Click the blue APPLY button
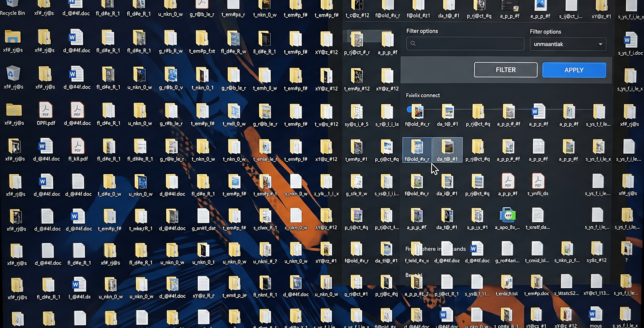This screenshot has width=644, height=328. coord(574,70)
